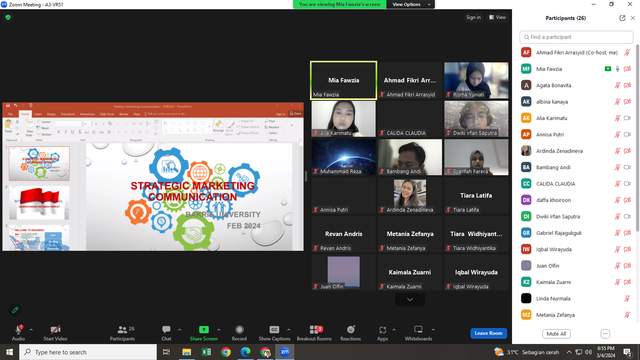Select Gabriel Rajagukguk in participant list
Image resolution: width=640 pixels, height=360 pixels.
[x=576, y=233]
